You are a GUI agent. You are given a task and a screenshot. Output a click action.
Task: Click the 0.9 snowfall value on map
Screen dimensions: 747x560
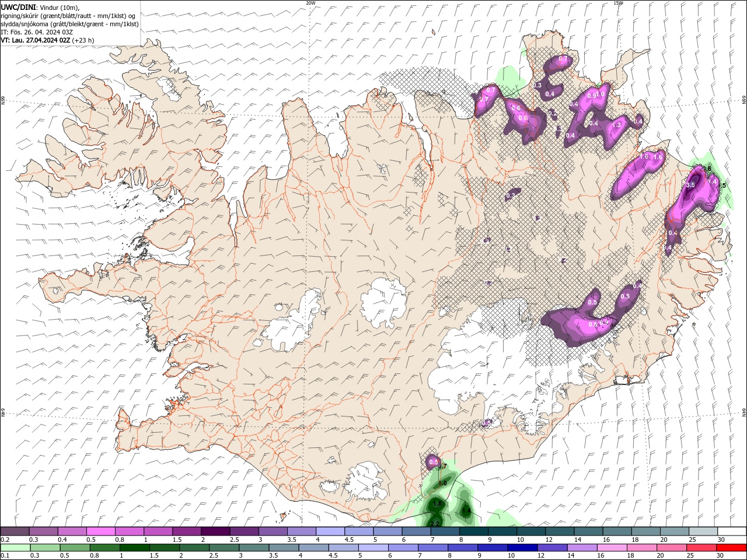591,96
